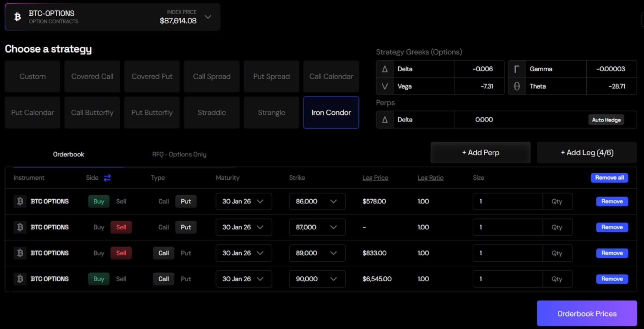Click the Orderbook Prices button
The width and height of the screenshot is (644, 329).
click(x=587, y=313)
